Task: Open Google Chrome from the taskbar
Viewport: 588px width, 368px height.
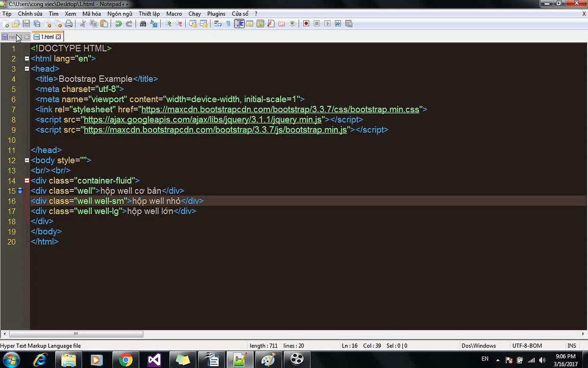Action: pos(126,360)
